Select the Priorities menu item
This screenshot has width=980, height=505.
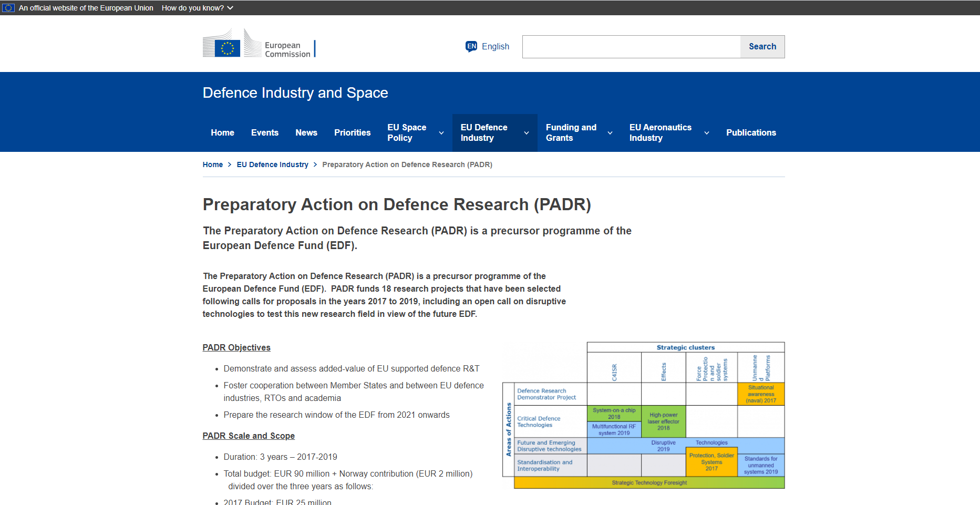352,133
